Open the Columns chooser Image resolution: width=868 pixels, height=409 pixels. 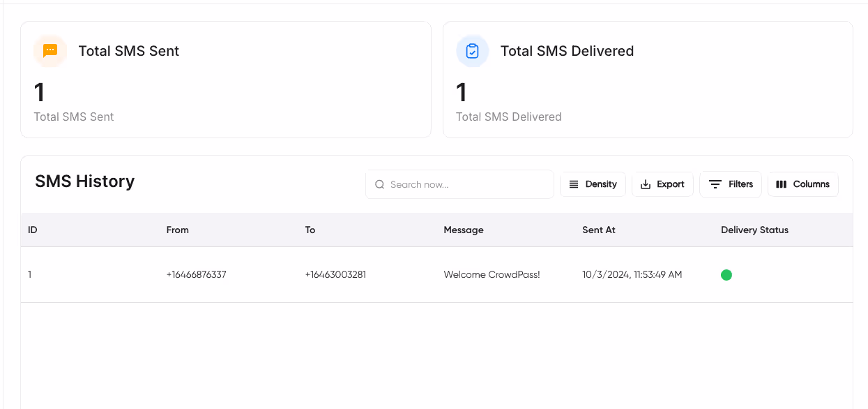pyautogui.click(x=802, y=184)
